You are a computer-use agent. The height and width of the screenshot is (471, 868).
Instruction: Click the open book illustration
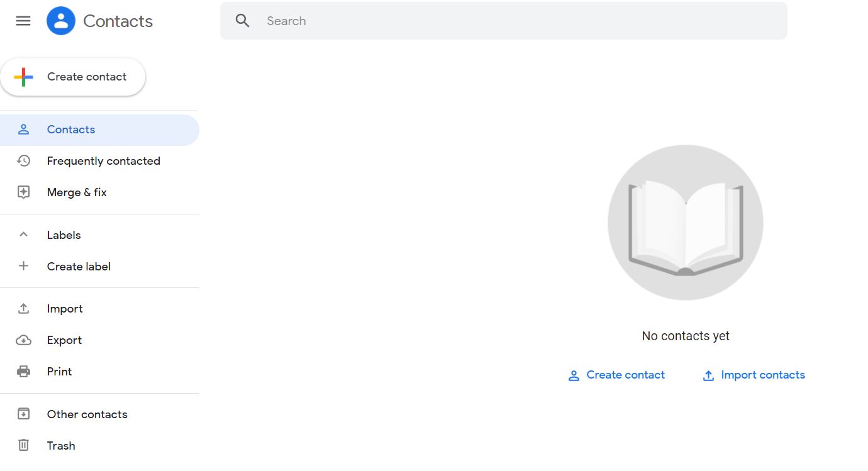pyautogui.click(x=685, y=222)
